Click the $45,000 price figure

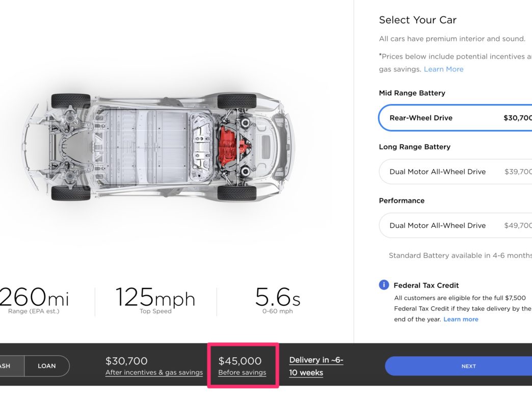click(x=240, y=361)
